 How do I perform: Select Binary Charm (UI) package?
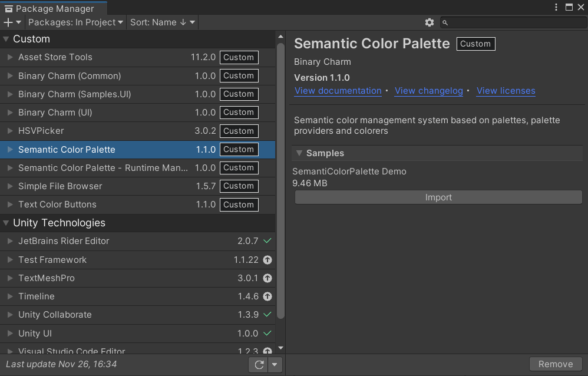[x=138, y=113]
